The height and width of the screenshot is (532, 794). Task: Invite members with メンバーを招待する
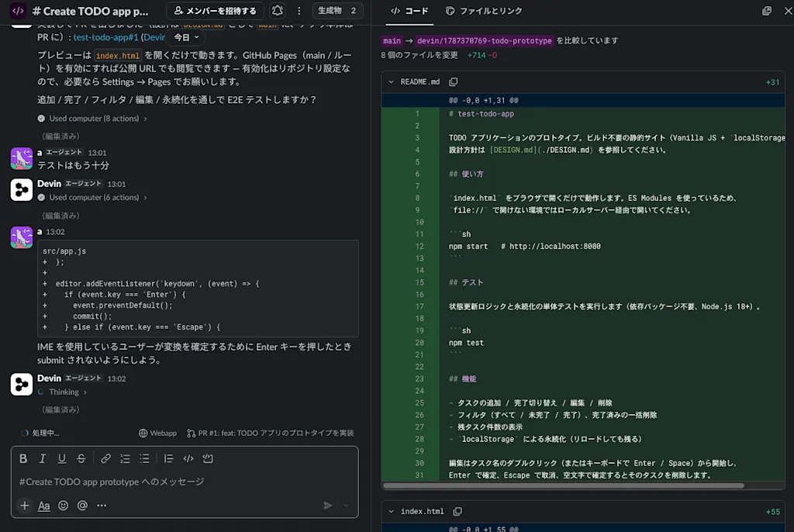[216, 11]
